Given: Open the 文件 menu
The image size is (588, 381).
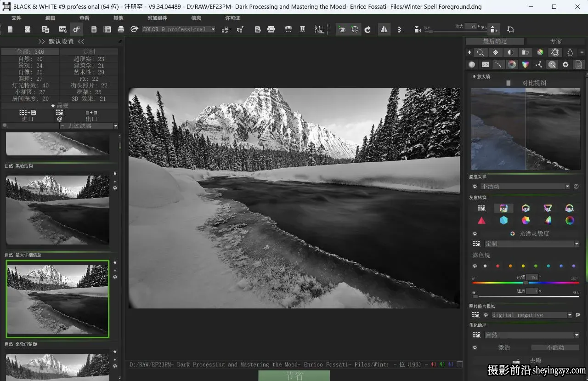Looking at the screenshot, I should (x=17, y=18).
